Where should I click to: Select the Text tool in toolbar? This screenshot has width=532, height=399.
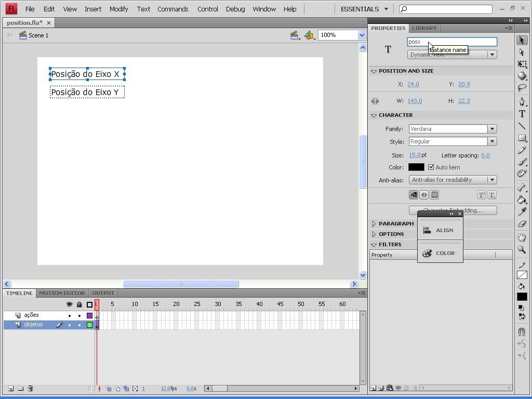522,114
